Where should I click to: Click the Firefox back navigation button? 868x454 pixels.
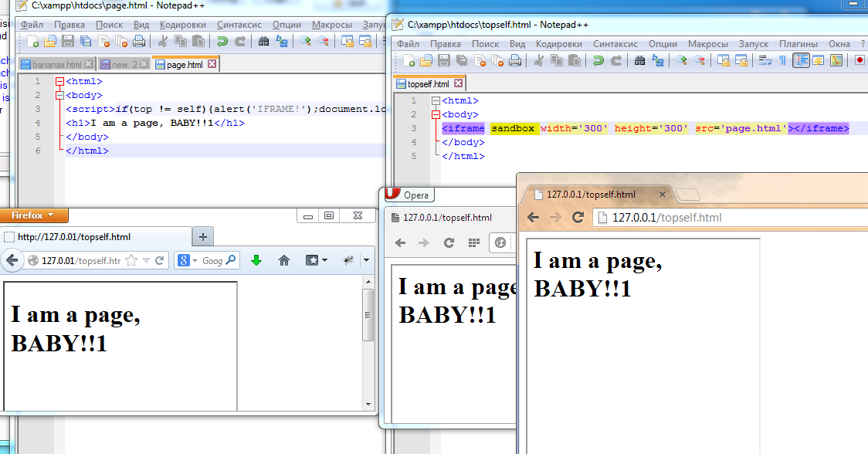coord(13,259)
